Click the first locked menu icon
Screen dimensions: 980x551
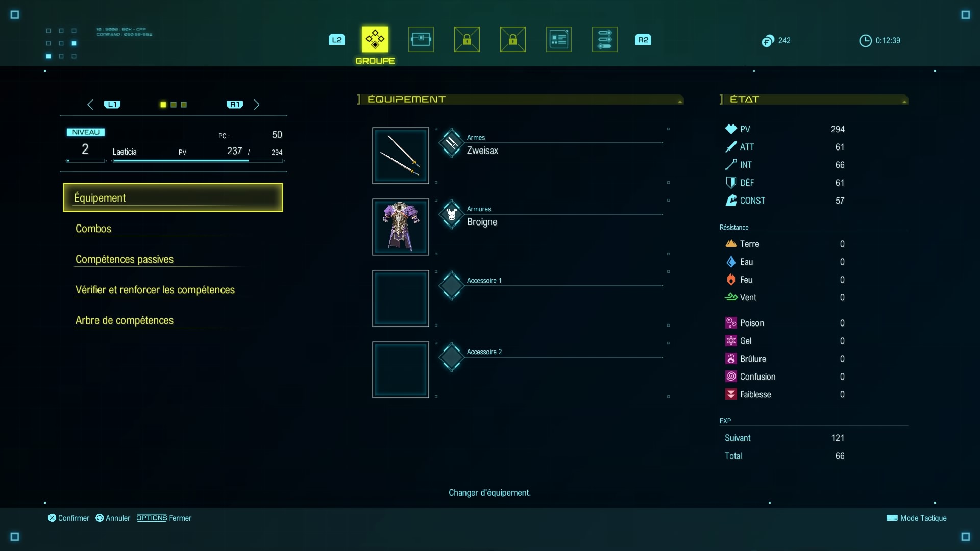(x=467, y=39)
